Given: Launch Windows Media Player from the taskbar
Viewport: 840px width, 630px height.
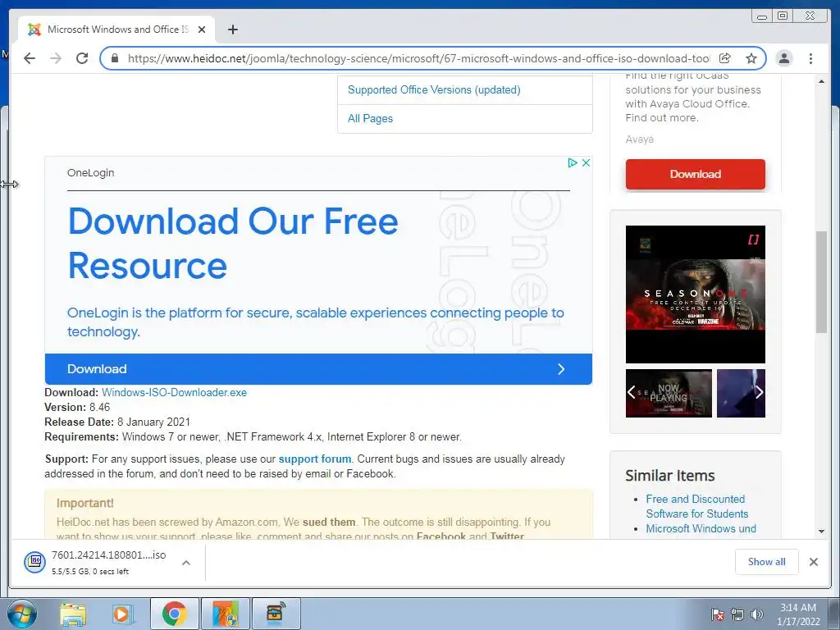Looking at the screenshot, I should pyautogui.click(x=121, y=614).
